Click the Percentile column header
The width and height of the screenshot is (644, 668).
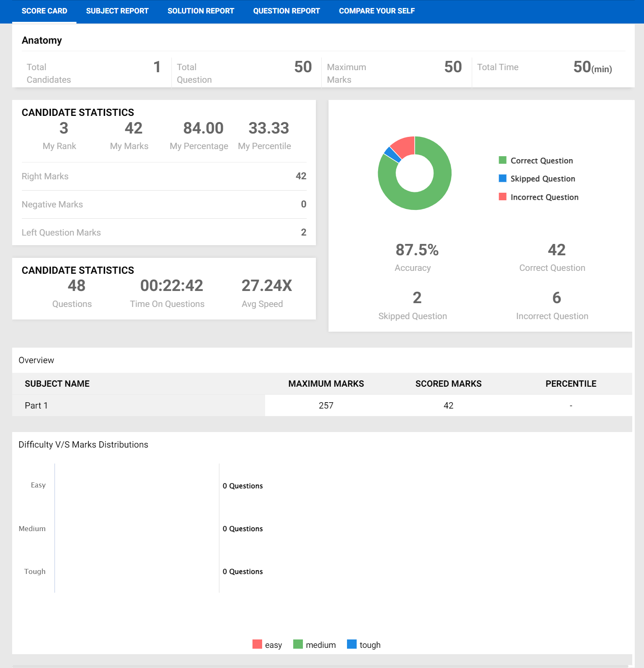click(x=570, y=384)
